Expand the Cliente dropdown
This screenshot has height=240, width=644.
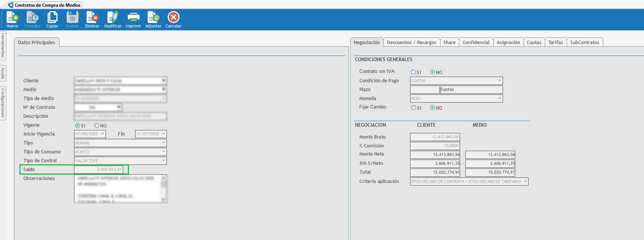click(164, 80)
